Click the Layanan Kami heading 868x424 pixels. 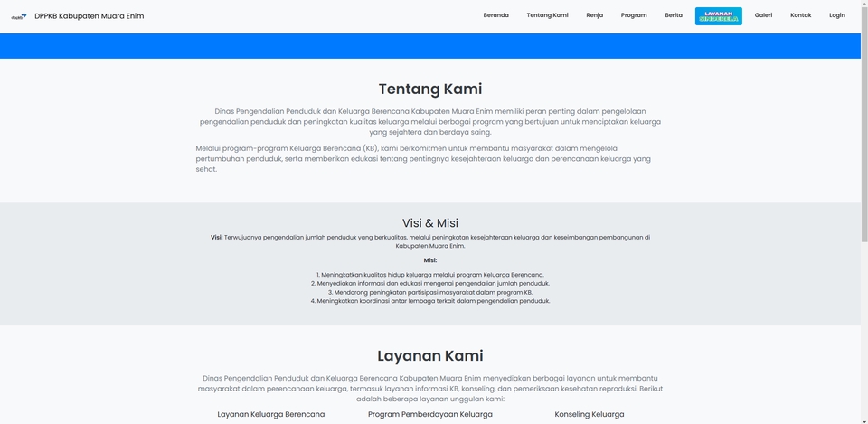click(x=430, y=355)
